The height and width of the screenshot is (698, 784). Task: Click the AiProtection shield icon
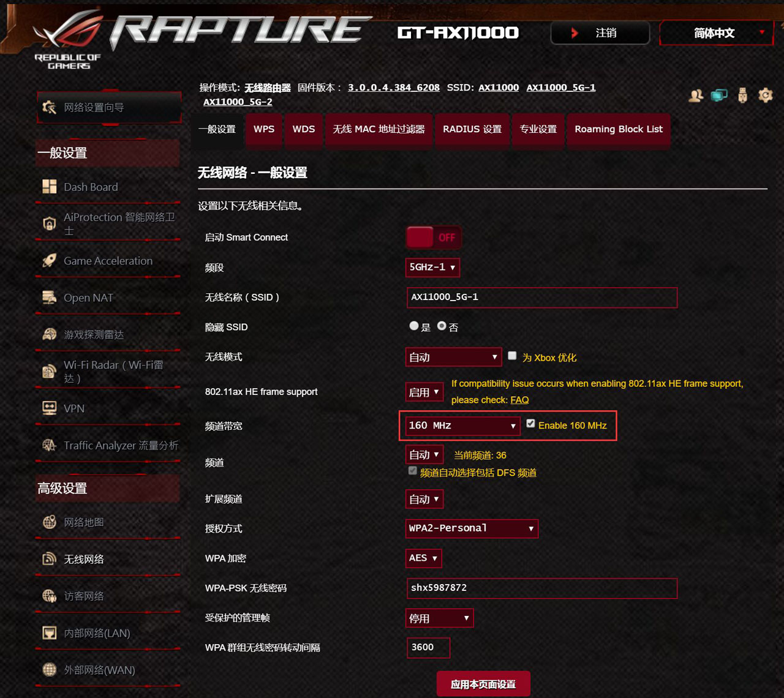[50, 224]
